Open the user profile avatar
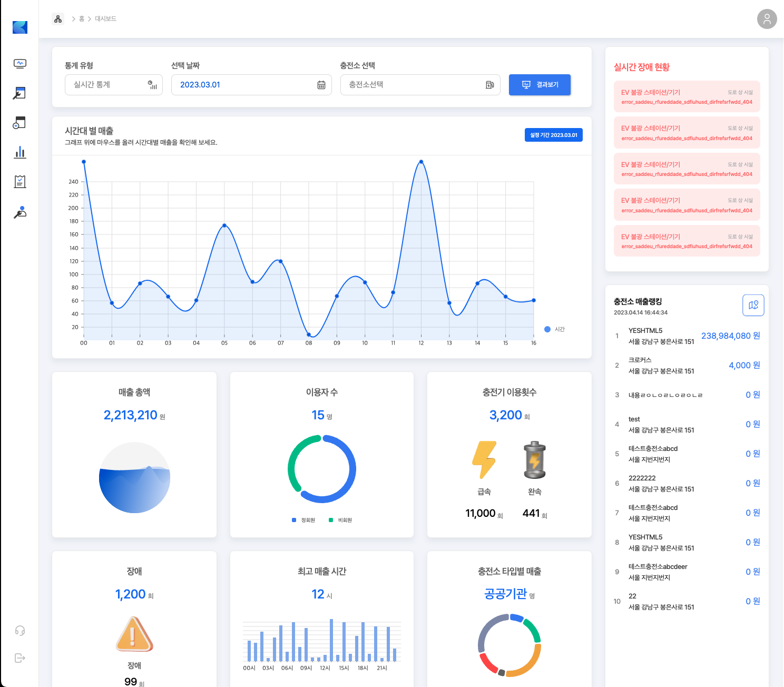The image size is (784, 687). tap(767, 19)
